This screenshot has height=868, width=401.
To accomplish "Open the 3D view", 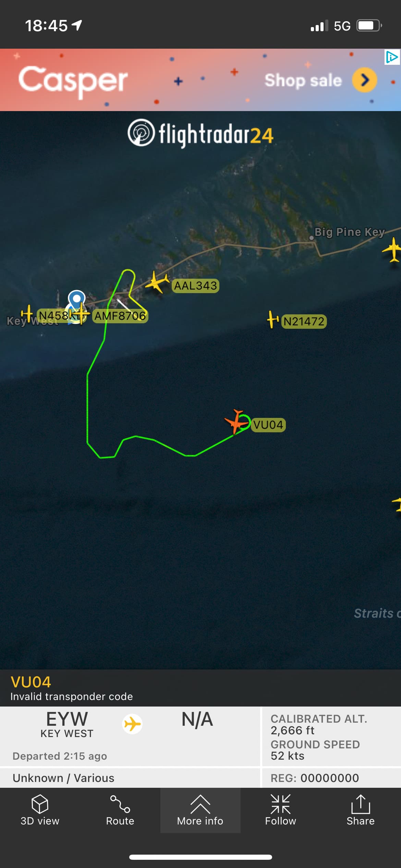I will [40, 810].
